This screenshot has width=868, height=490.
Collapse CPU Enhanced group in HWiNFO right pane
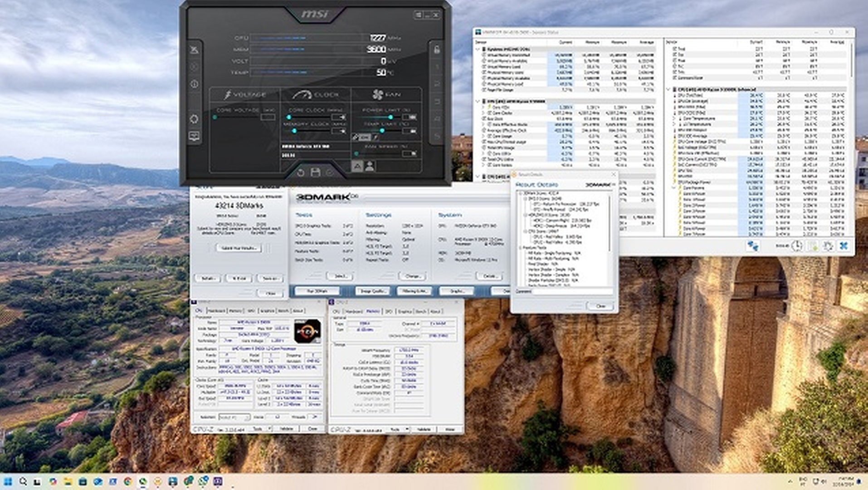click(668, 89)
